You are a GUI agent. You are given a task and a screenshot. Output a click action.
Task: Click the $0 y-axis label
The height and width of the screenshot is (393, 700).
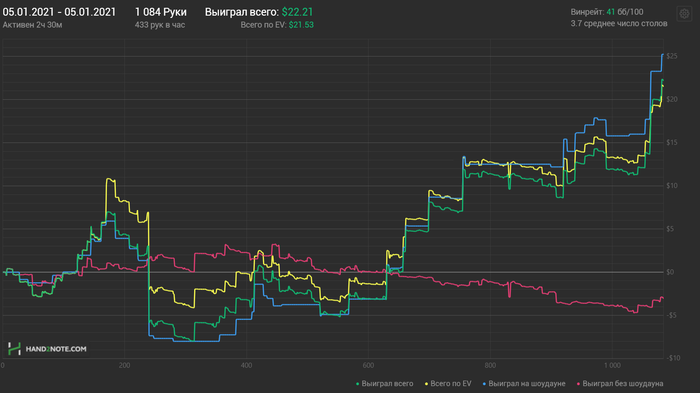point(670,272)
